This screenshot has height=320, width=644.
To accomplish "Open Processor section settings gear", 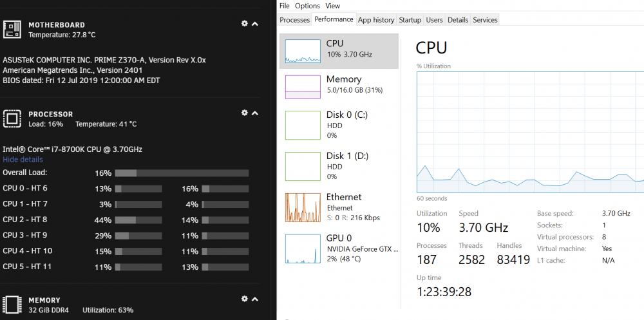I will click(244, 113).
